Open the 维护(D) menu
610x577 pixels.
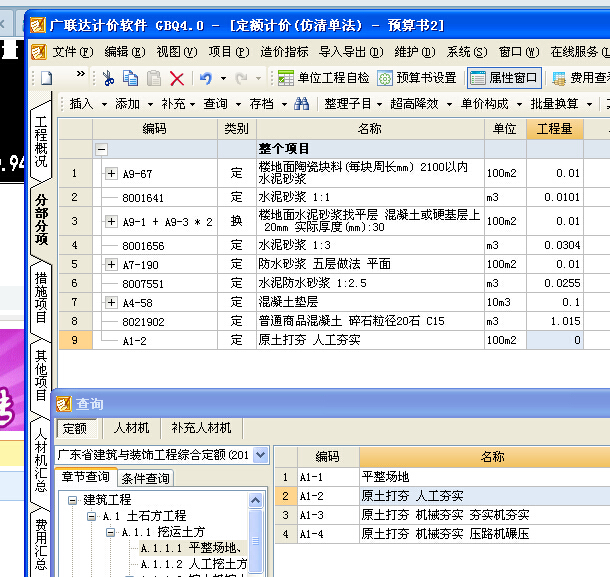click(x=415, y=52)
